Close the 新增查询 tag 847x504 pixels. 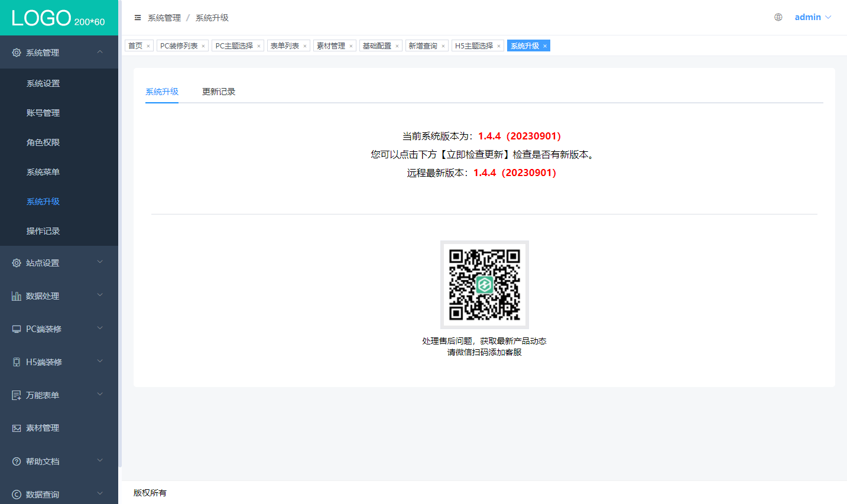pos(443,46)
